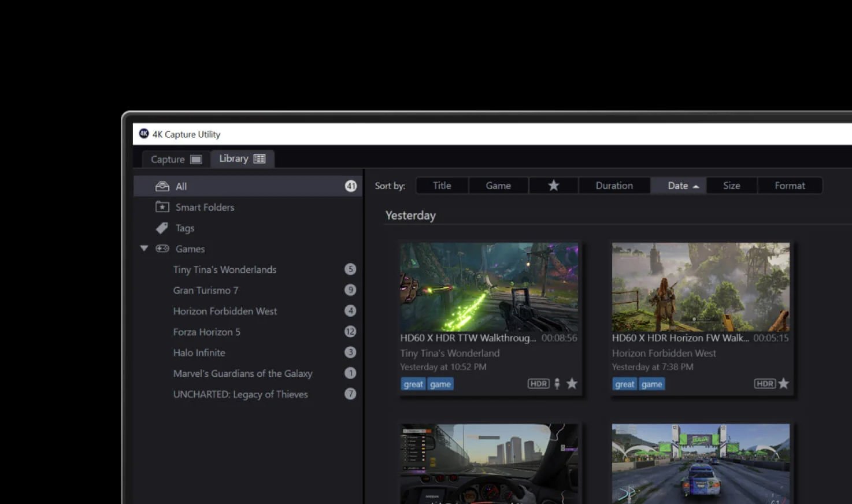Sort recordings by Size
The height and width of the screenshot is (504, 852).
point(732,186)
